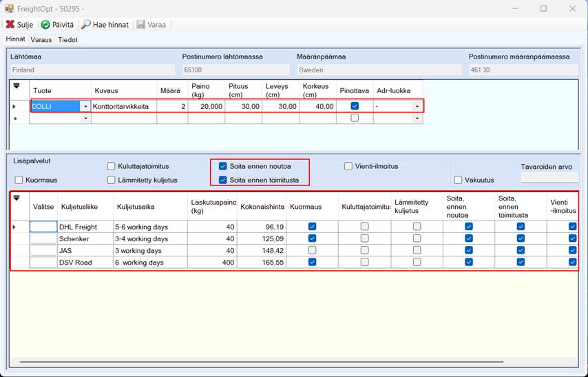Open Adr-luokka dropdown for COLLI row
Viewport: 588px width, 377px height.
417,107
